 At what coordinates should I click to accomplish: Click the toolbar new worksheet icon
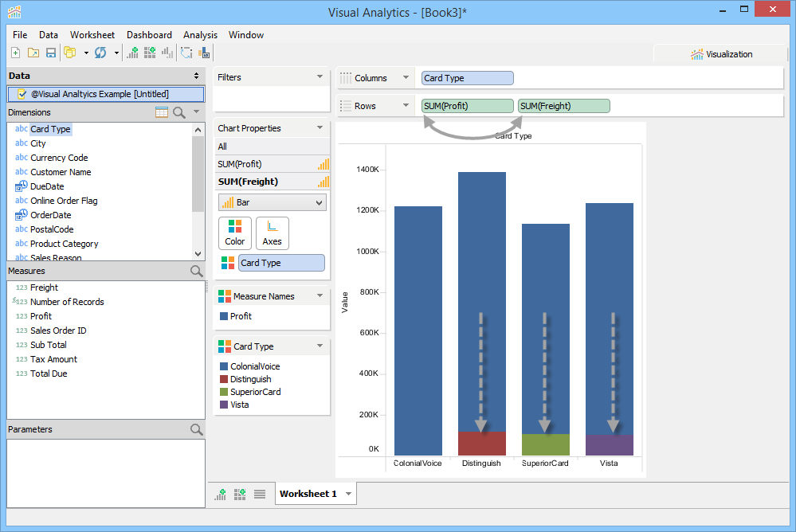pyautogui.click(x=132, y=53)
